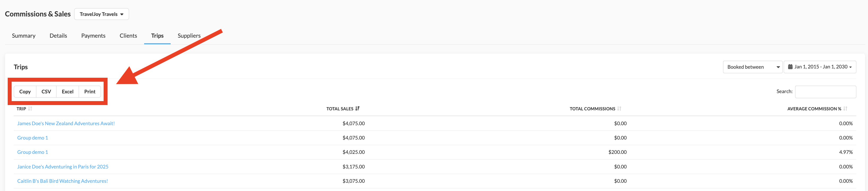Open the Jan 1, 2015 date range picker
Viewport: 868px width, 191px height.
(x=820, y=67)
